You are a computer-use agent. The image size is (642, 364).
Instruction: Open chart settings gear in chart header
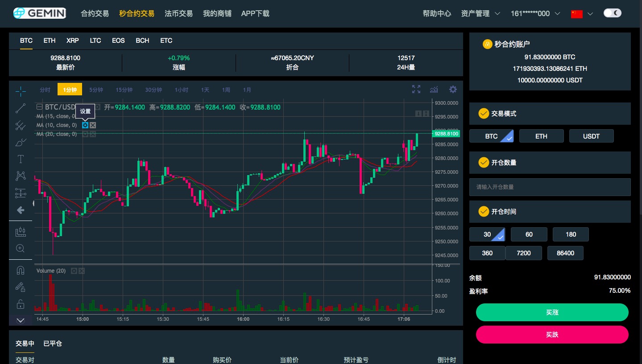(x=453, y=90)
